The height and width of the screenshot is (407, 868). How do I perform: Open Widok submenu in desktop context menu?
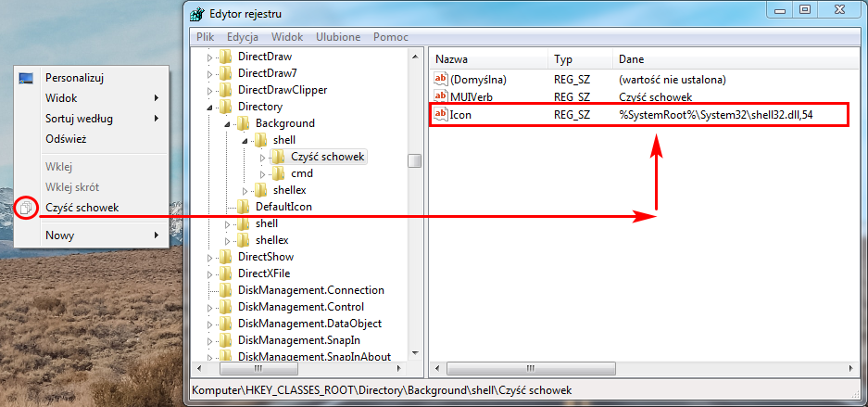[92, 98]
